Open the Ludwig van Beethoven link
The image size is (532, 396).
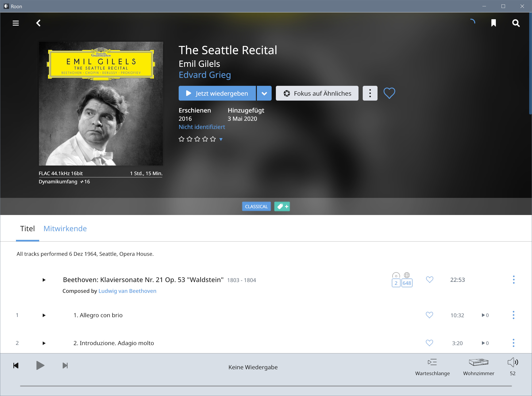pyautogui.click(x=127, y=291)
